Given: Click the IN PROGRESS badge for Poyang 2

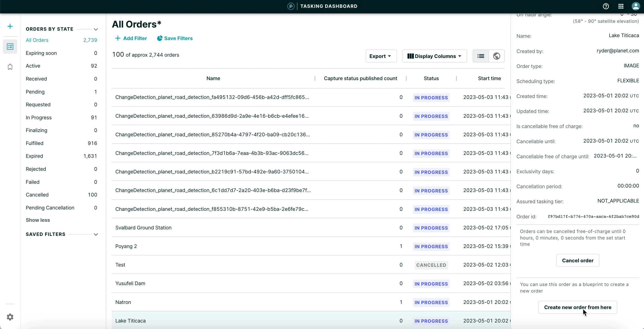Looking at the screenshot, I should point(431,247).
